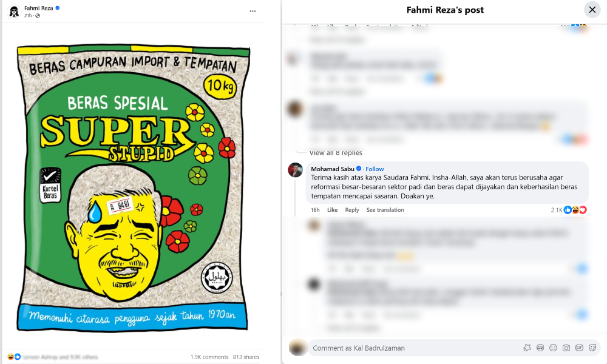Expand View all 8 replies
The height and width of the screenshot is (364, 607).
tap(336, 153)
